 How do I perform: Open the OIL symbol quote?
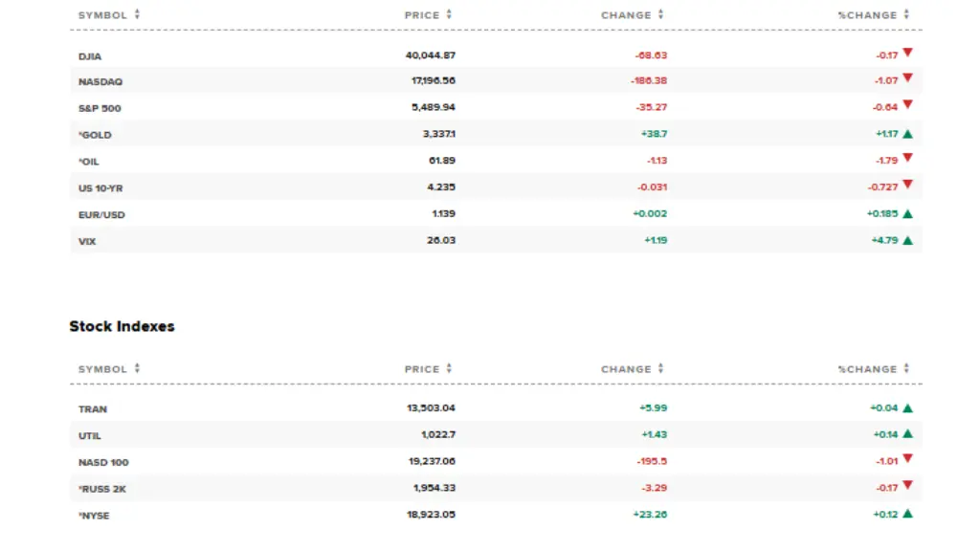pos(89,161)
